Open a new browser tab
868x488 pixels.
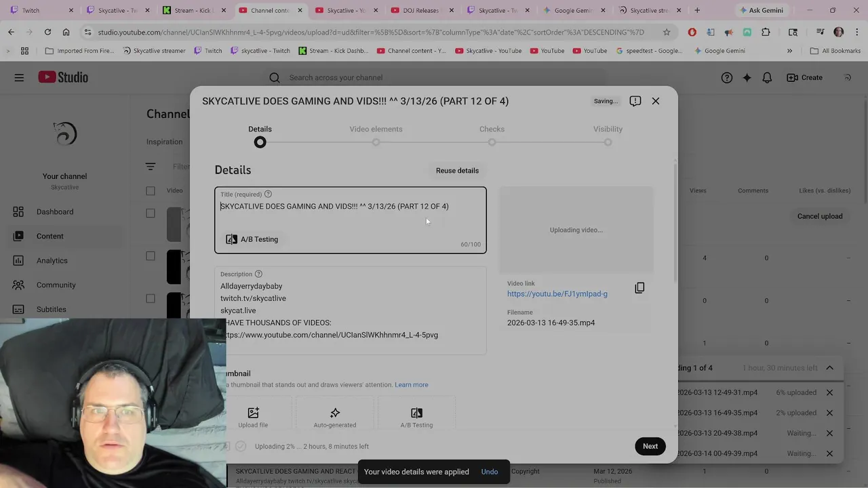point(697,10)
